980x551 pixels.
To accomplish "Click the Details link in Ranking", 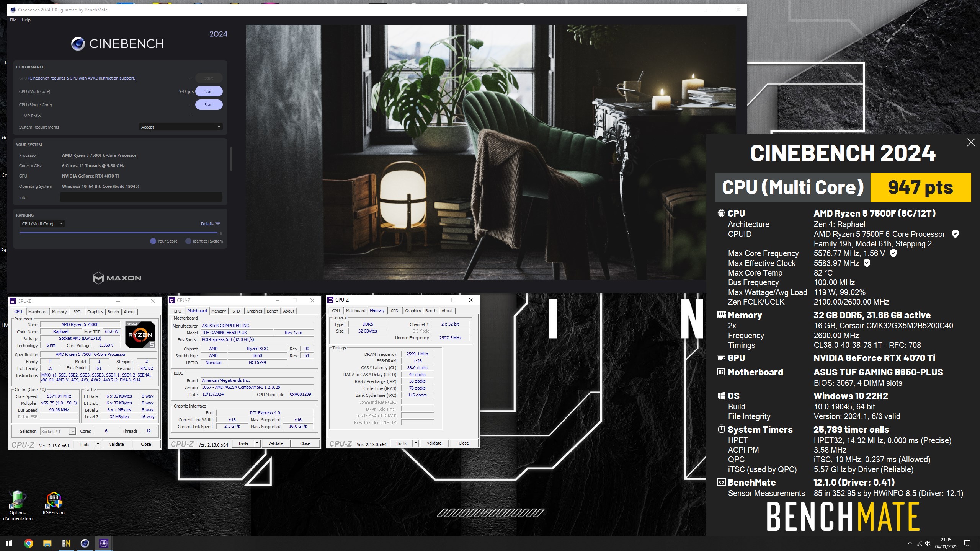I will click(207, 224).
